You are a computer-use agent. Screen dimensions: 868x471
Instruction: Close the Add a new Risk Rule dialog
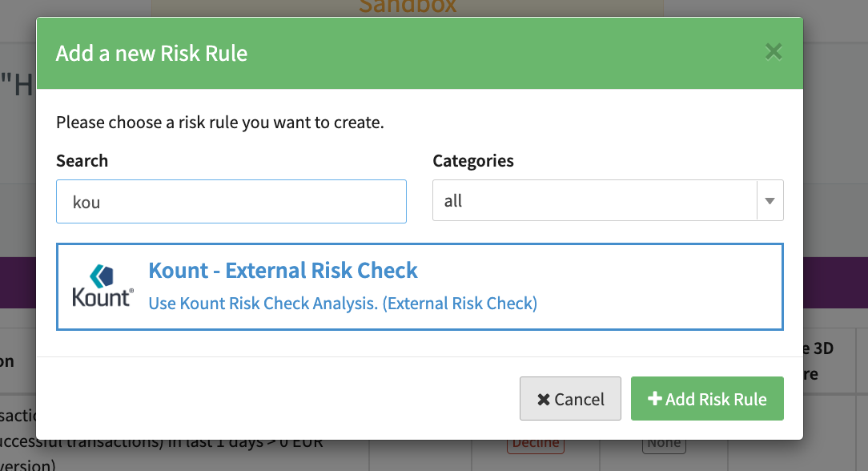click(773, 53)
